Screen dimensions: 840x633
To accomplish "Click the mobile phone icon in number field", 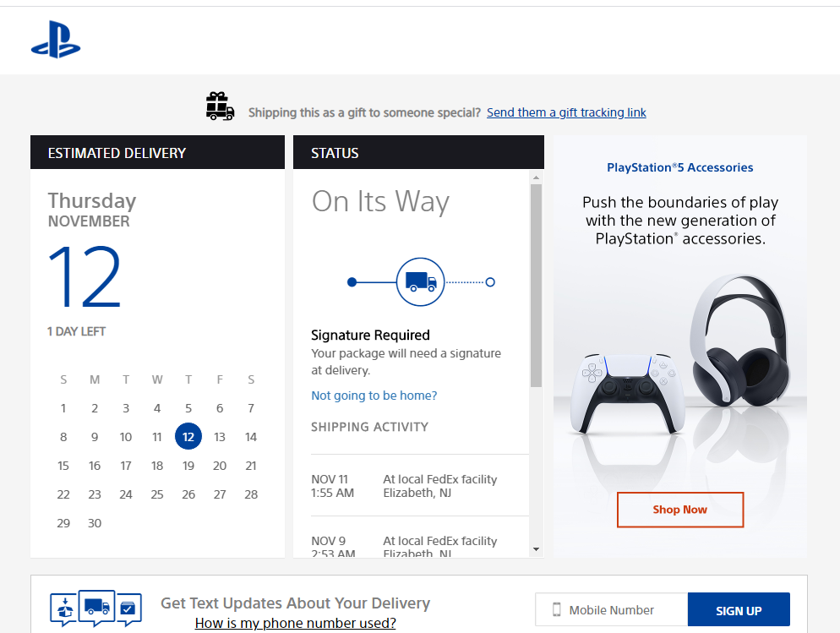I will (x=557, y=609).
